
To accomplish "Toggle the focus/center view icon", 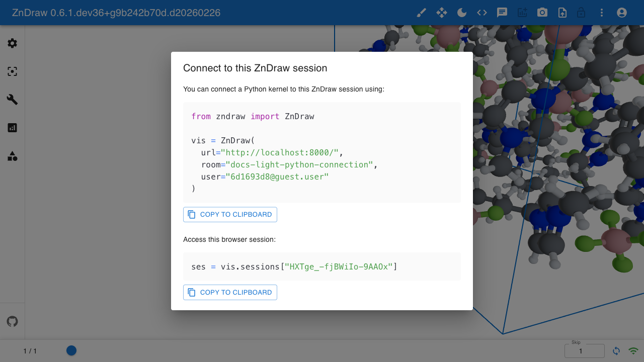I will click(x=12, y=71).
